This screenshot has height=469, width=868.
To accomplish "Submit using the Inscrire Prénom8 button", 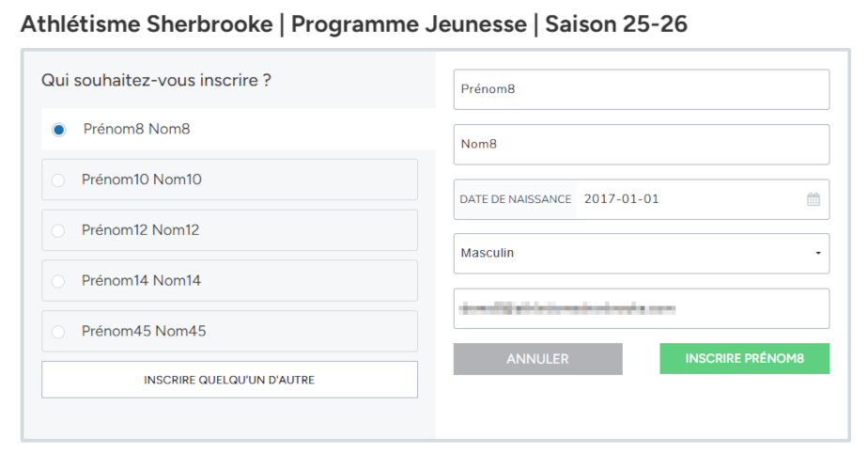I will [744, 358].
